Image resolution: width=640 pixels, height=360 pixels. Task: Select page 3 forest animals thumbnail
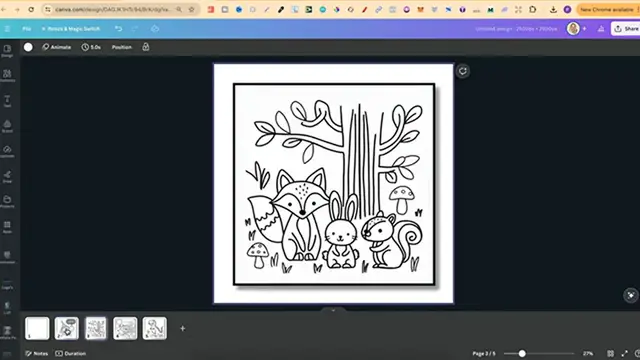(x=96, y=328)
